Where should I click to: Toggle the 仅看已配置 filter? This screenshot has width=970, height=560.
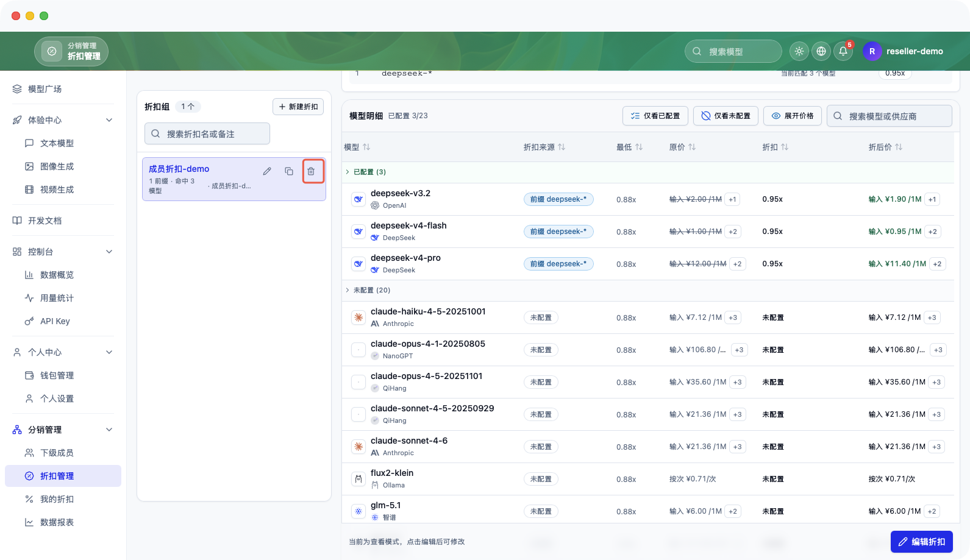pos(655,116)
